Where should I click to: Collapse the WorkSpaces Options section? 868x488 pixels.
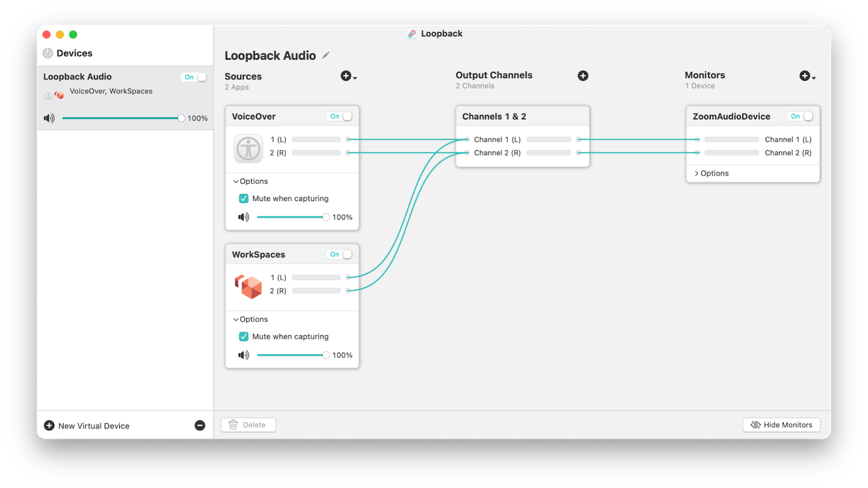click(251, 319)
